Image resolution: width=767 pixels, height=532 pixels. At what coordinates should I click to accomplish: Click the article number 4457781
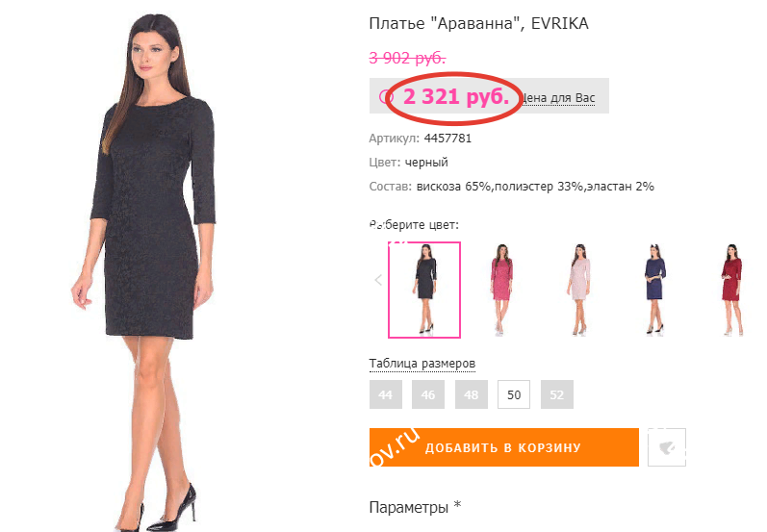tap(447, 139)
